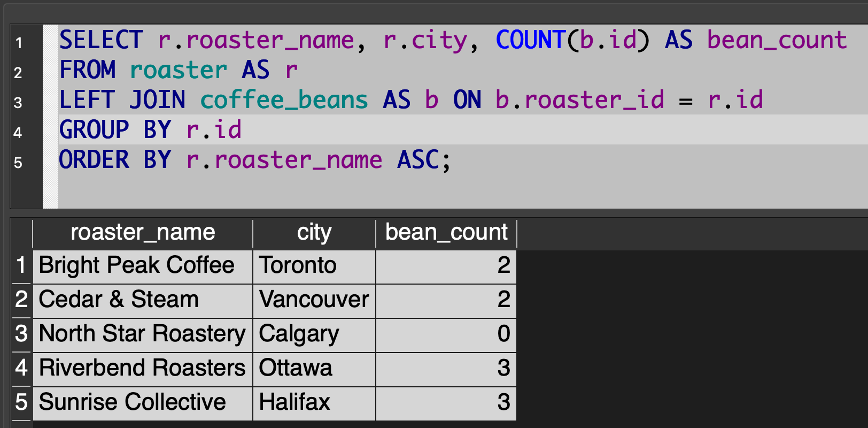The width and height of the screenshot is (868, 428).
Task: Click the COUNT function in the SELECT line
Action: pyautogui.click(x=530, y=40)
